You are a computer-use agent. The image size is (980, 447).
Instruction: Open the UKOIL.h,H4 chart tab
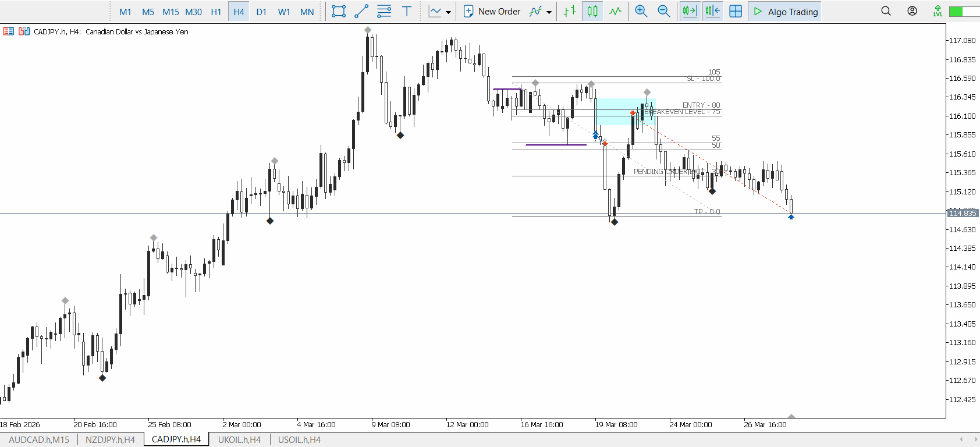point(239,440)
